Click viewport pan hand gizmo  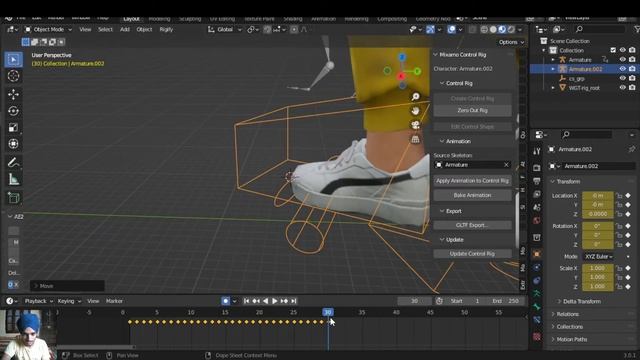[x=415, y=111]
